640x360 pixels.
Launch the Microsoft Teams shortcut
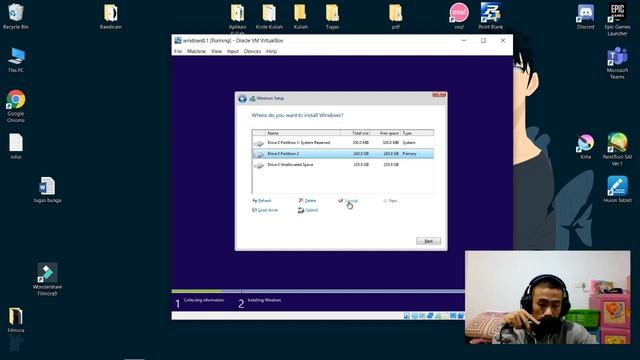(x=617, y=63)
